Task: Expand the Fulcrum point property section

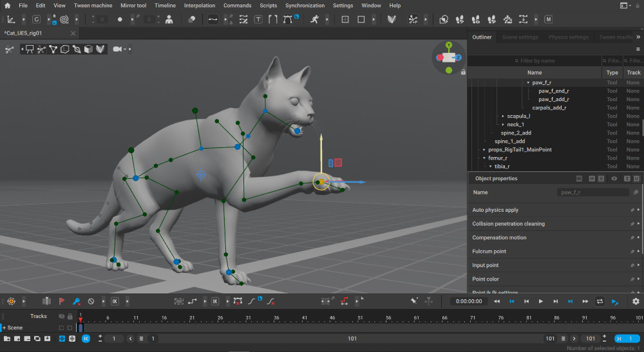Action: pyautogui.click(x=639, y=251)
